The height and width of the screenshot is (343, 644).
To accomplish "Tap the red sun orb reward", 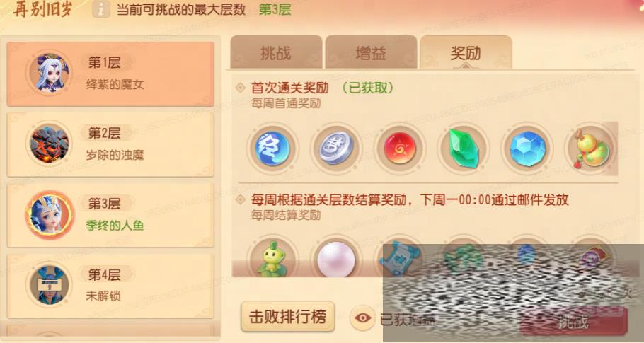I will (400, 148).
